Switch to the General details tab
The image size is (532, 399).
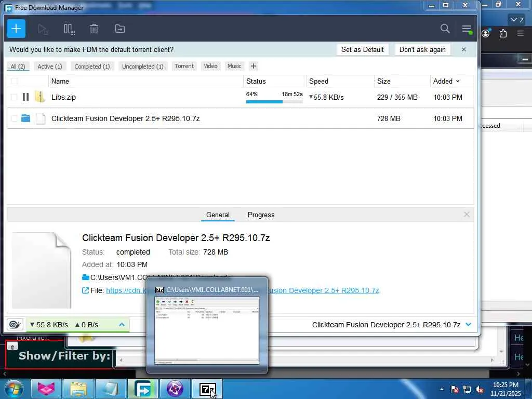[218, 215]
